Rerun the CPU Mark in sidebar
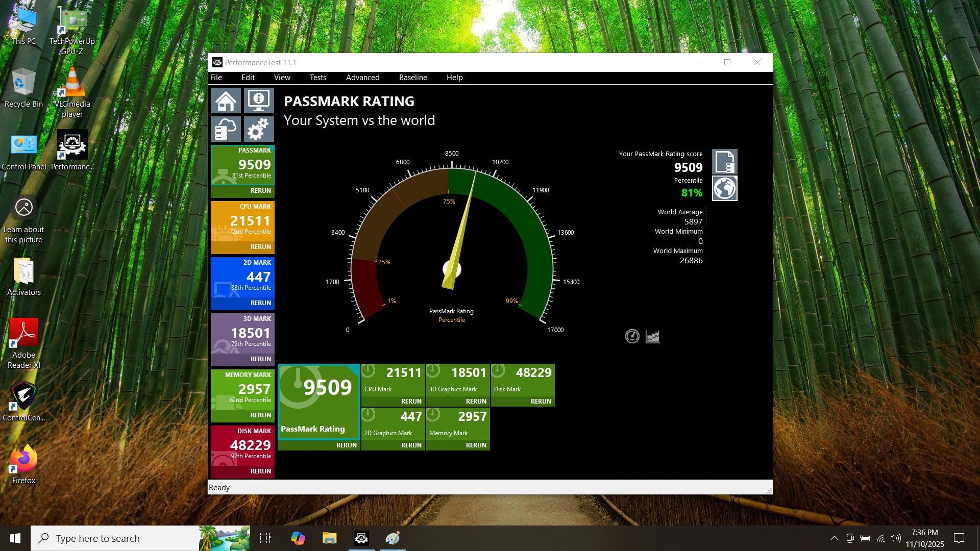Screen dimensions: 980x551 260,247
